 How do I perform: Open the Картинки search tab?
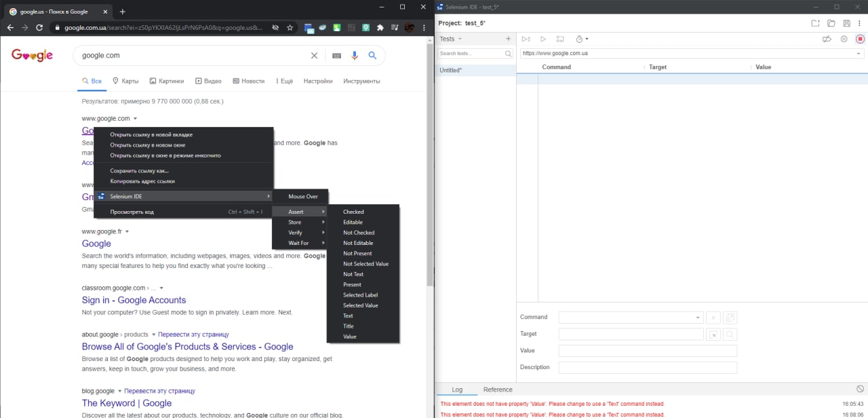coord(167,81)
